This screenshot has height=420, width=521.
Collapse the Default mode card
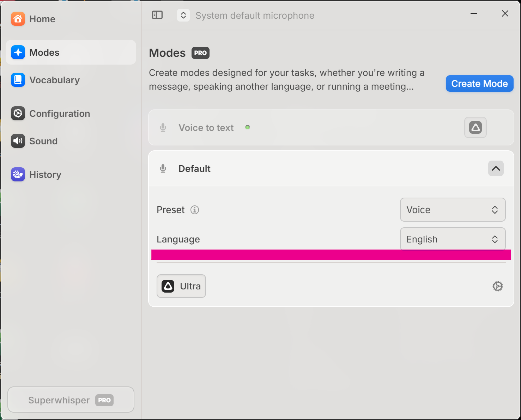496,169
